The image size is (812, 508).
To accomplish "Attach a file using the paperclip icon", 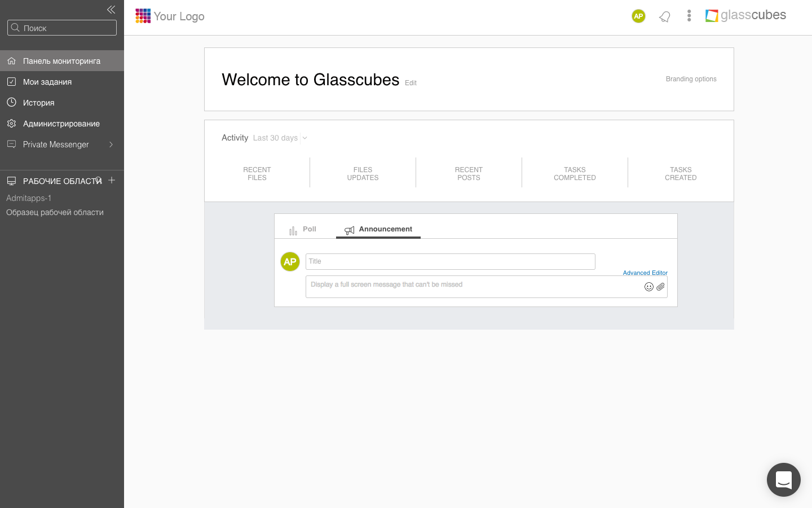I will [660, 287].
